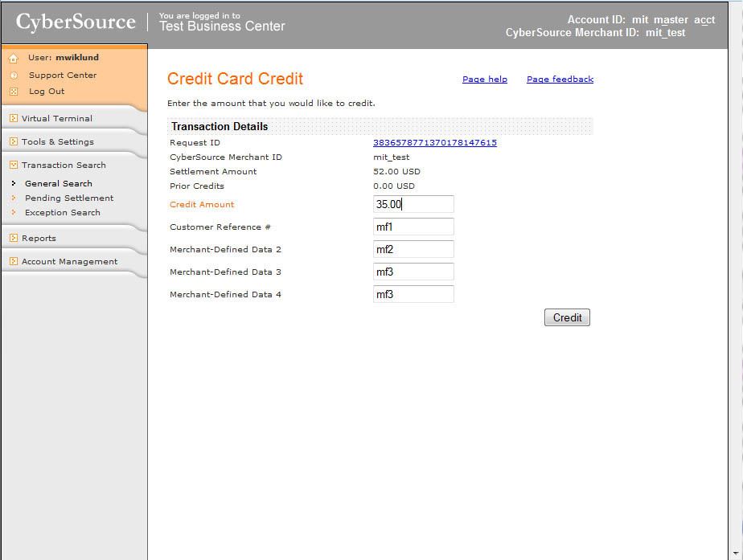Screen dimensions: 743x560
Task: Click into the Credit Amount field
Action: [413, 204]
